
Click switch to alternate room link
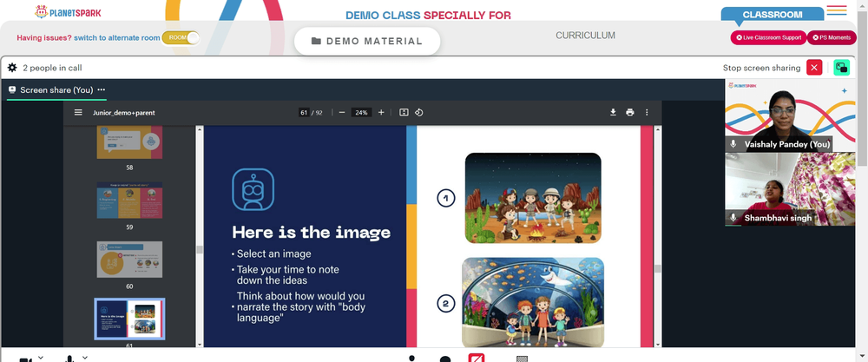117,37
